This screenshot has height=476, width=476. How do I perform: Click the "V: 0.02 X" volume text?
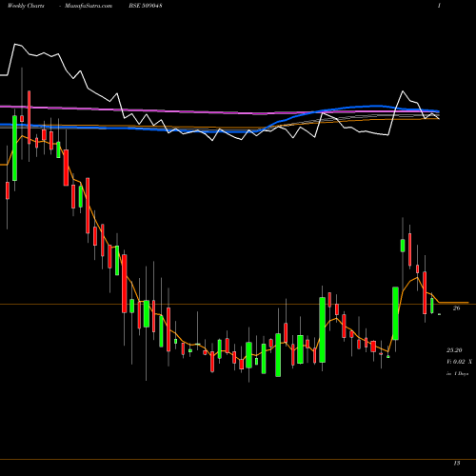pos(459,362)
